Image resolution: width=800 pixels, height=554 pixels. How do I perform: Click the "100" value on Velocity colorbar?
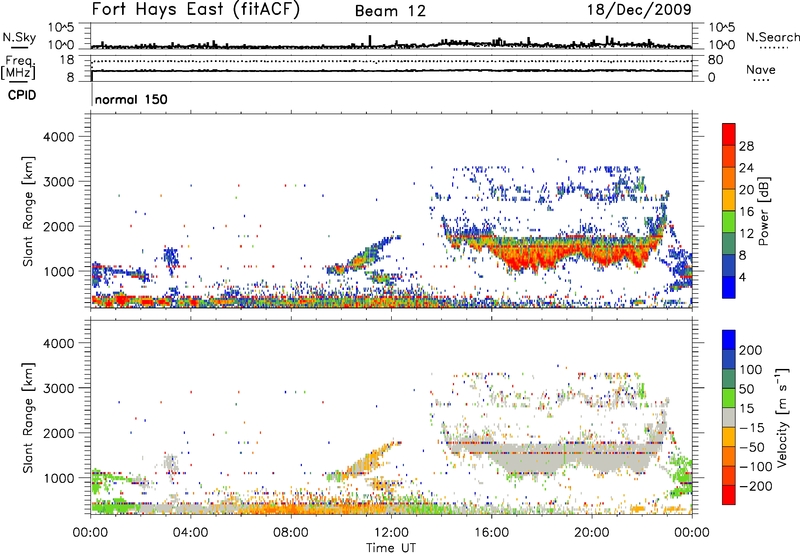[x=751, y=369]
